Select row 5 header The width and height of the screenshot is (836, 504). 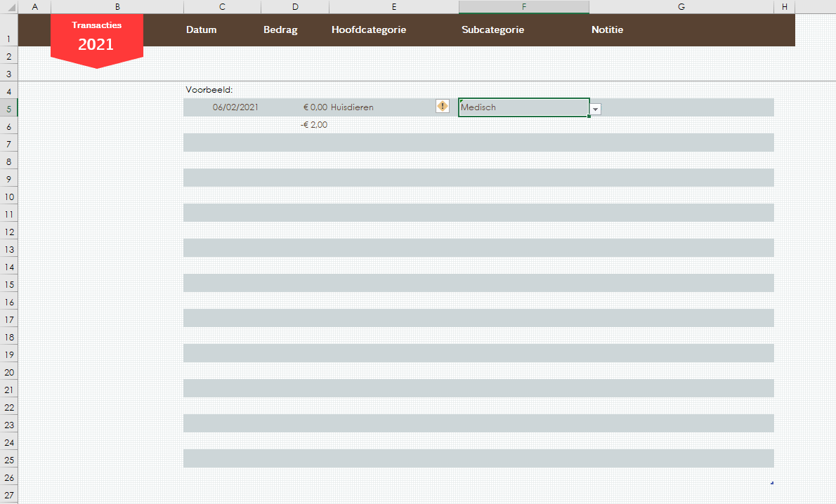point(9,107)
